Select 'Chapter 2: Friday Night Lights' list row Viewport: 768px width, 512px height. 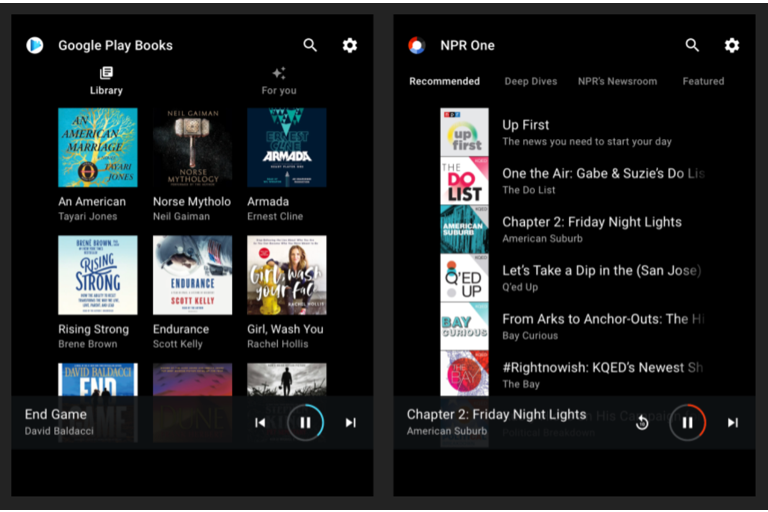[573, 229]
